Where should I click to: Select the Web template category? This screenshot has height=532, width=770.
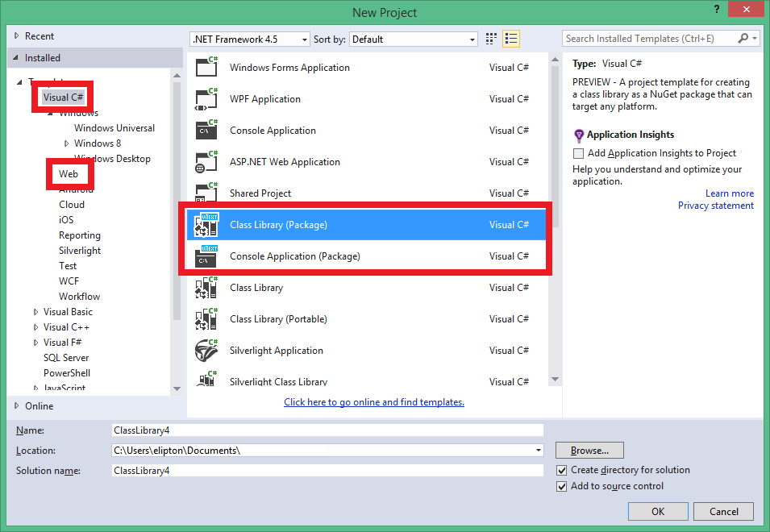click(x=69, y=174)
